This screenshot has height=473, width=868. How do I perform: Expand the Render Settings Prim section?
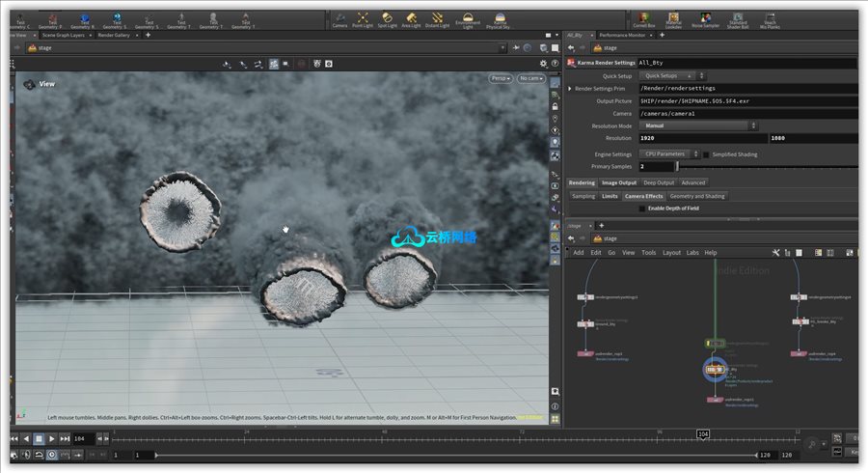570,88
